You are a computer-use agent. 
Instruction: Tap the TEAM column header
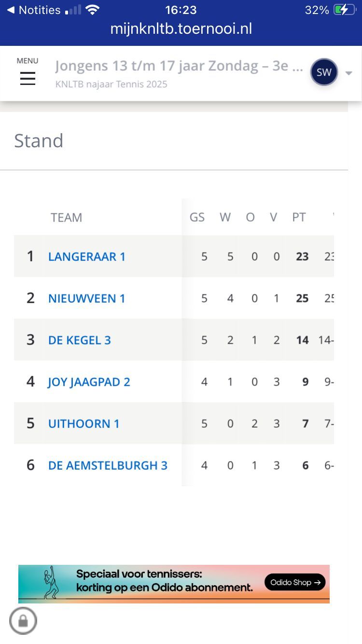click(66, 217)
